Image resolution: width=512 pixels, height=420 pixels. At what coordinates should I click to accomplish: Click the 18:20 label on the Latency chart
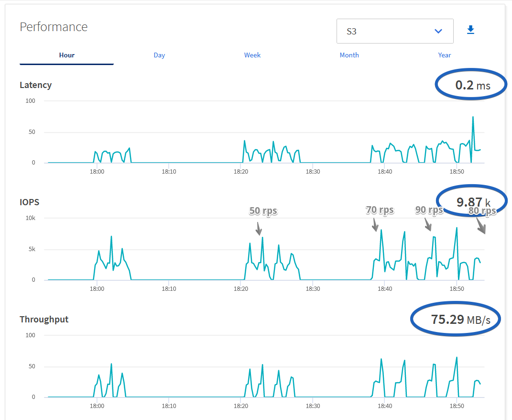(240, 172)
